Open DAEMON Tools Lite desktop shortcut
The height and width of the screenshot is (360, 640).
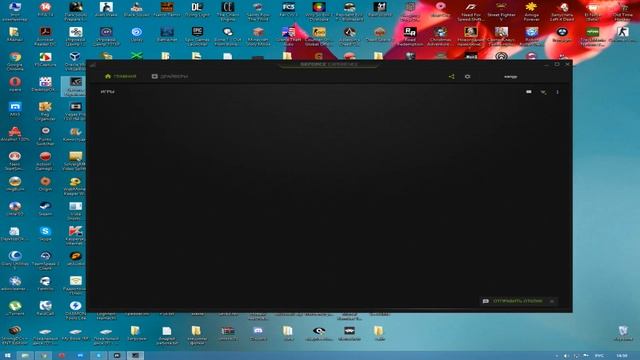(x=76, y=310)
